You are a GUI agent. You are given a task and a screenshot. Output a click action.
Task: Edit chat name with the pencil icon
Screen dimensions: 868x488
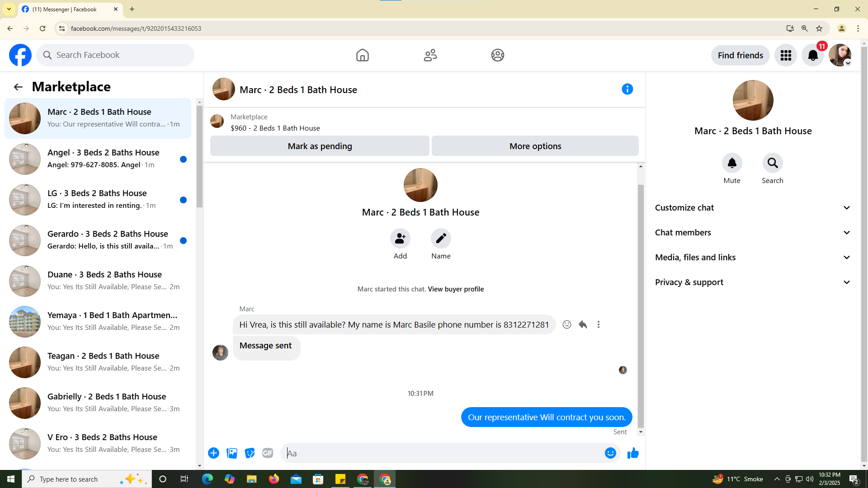click(x=441, y=239)
